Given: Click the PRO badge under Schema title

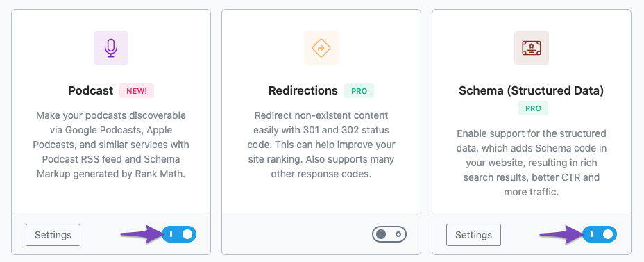Looking at the screenshot, I should [533, 108].
